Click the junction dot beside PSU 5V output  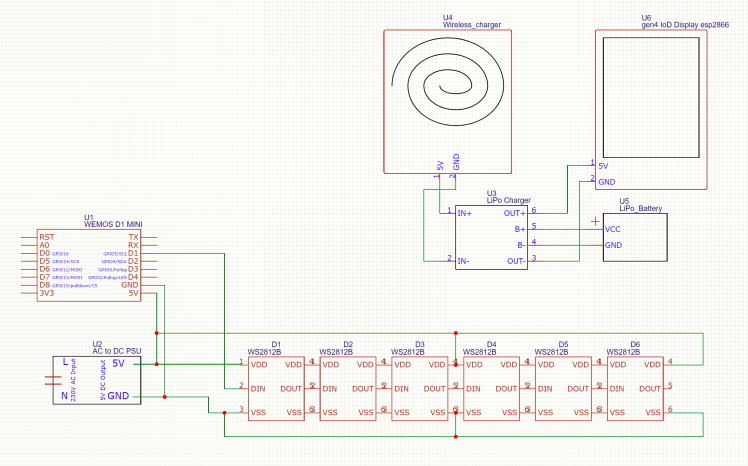point(156,364)
